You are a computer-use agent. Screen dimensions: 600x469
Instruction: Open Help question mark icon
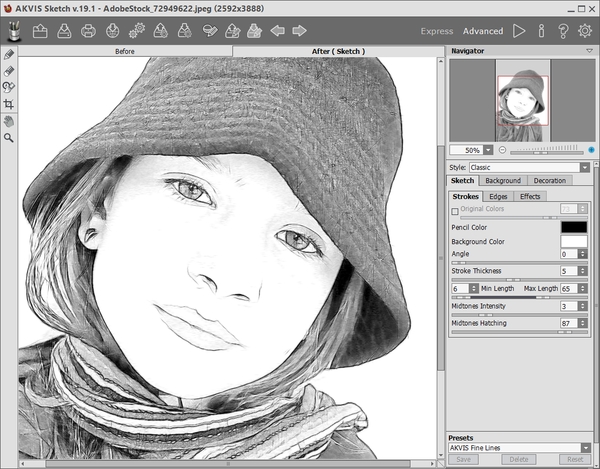[563, 31]
